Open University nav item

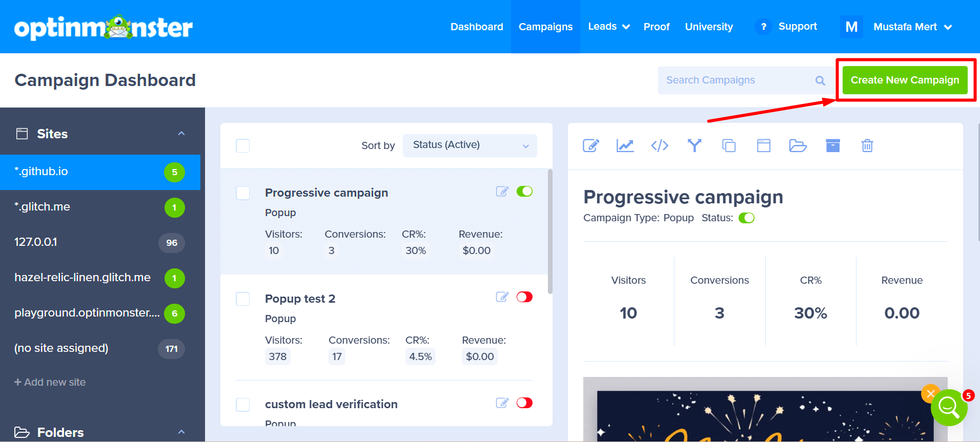pyautogui.click(x=709, y=27)
